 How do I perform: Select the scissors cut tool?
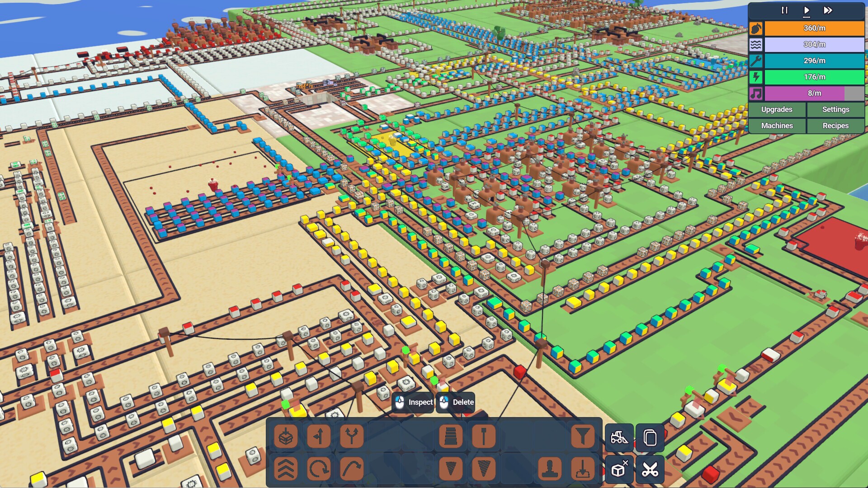pos(650,469)
